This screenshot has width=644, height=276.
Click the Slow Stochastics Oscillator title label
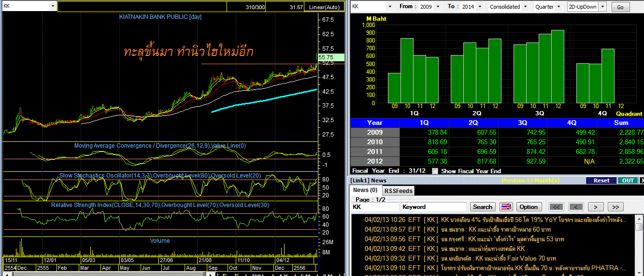coord(160,176)
